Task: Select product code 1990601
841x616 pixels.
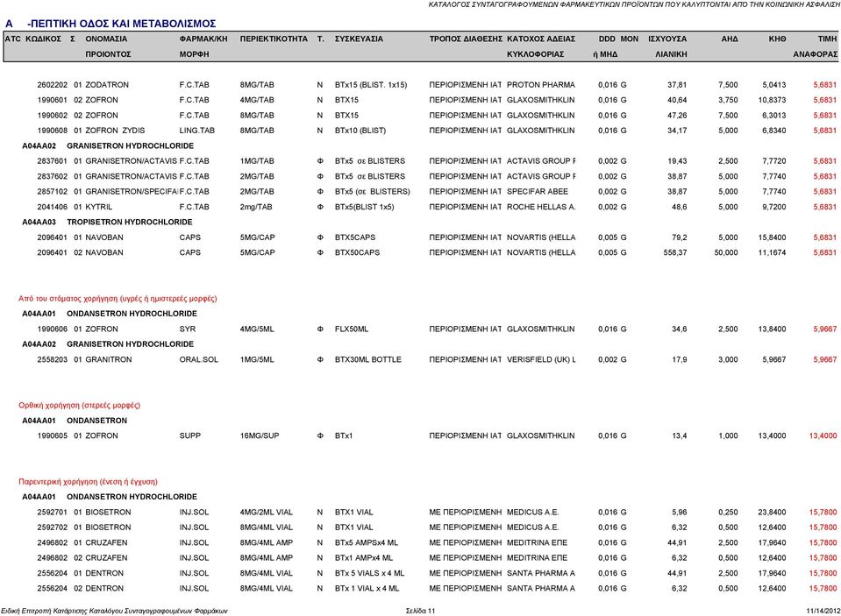Action: pos(52,100)
